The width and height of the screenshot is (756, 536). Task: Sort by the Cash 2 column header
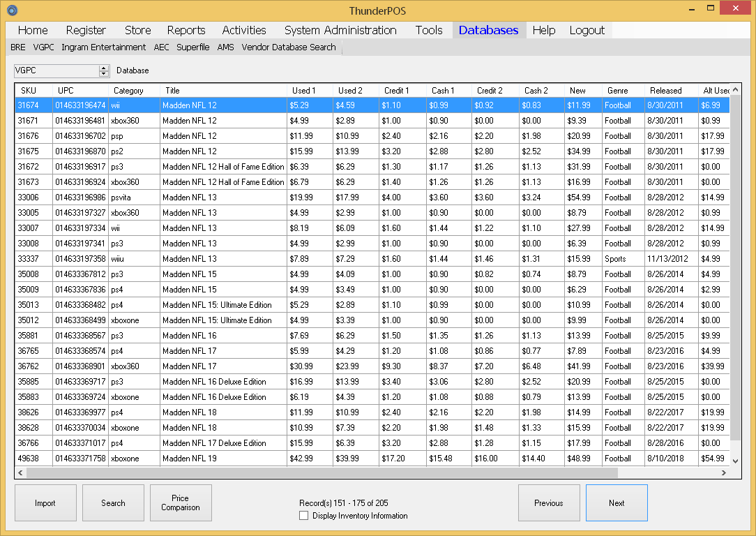tap(541, 90)
